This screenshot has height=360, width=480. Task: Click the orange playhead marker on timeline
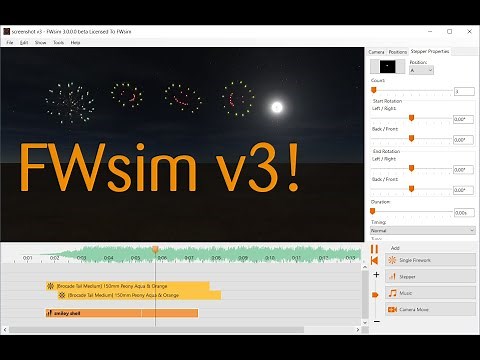pyautogui.click(x=155, y=249)
